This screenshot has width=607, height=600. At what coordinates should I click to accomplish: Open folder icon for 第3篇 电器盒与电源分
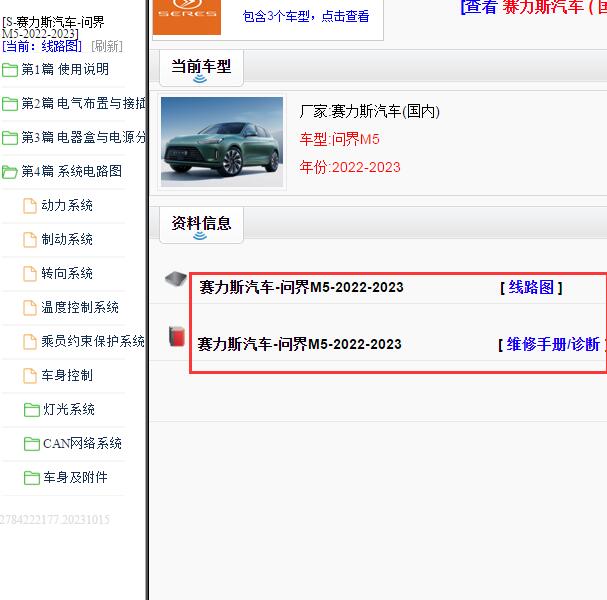pyautogui.click(x=10, y=138)
